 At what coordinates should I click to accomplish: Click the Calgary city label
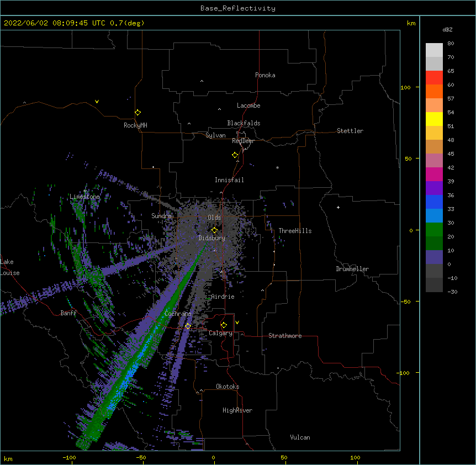point(221,333)
